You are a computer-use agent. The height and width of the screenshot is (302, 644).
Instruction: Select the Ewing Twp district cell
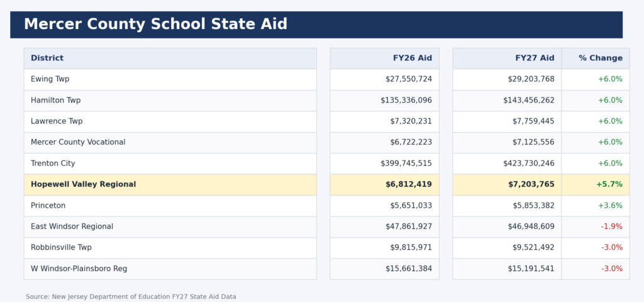click(50, 79)
